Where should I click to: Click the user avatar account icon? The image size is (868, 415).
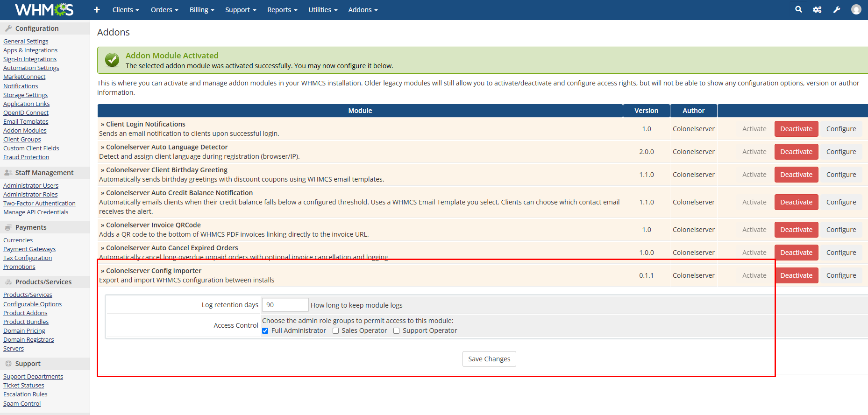[x=856, y=10]
